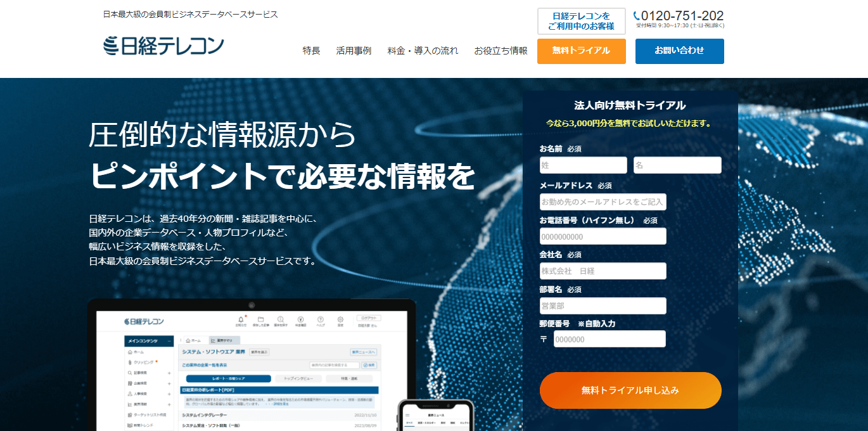
Task: Open the help question mark icon
Action: tap(321, 319)
